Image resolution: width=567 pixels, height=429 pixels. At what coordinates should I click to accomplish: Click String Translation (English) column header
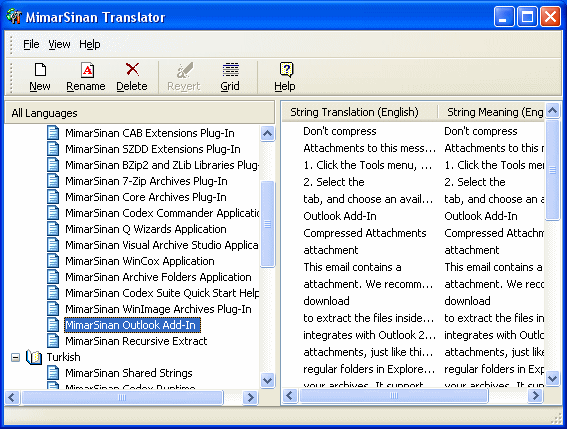point(359,112)
